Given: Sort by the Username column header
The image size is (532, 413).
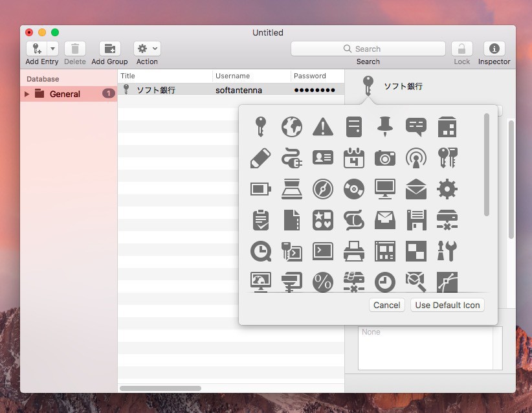Looking at the screenshot, I should tap(250, 76).
